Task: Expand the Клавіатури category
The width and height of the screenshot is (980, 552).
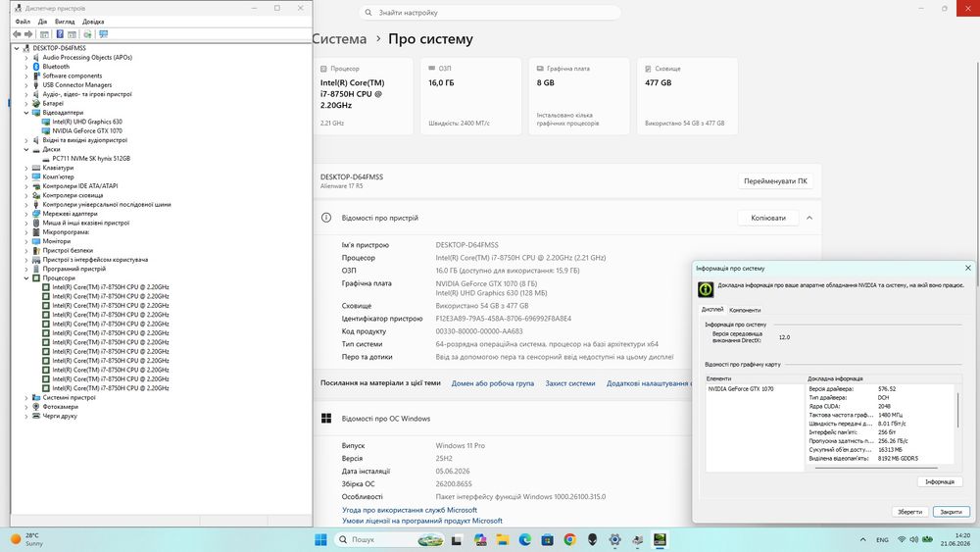Action: [26, 169]
